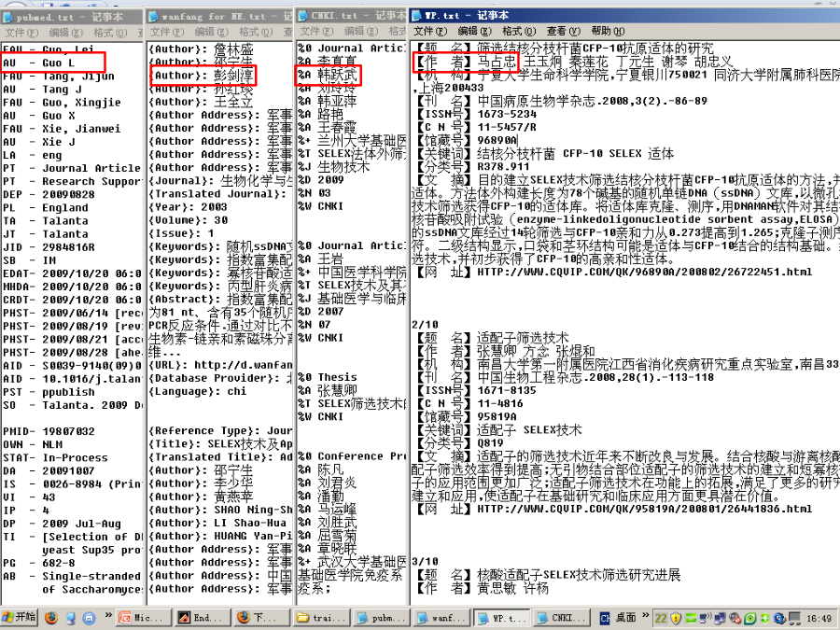Open 格式(O) menu in WP.txt notepad
Viewport: 840px width, 630px height.
click(519, 31)
